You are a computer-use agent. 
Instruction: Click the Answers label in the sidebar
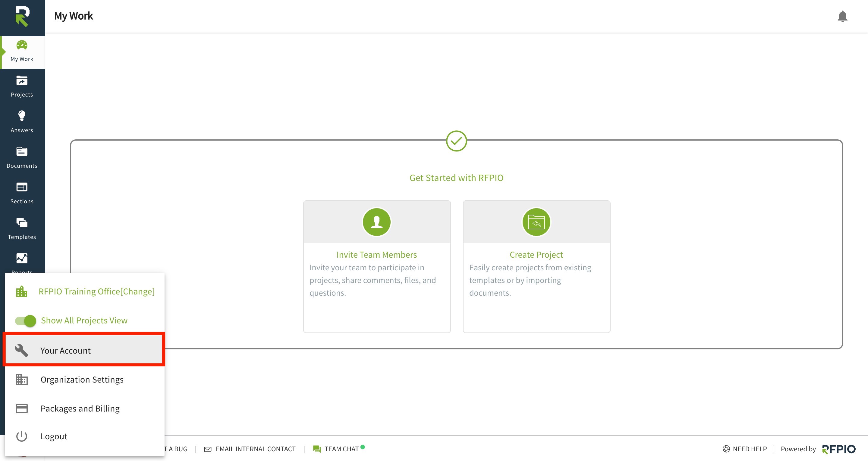[22, 130]
